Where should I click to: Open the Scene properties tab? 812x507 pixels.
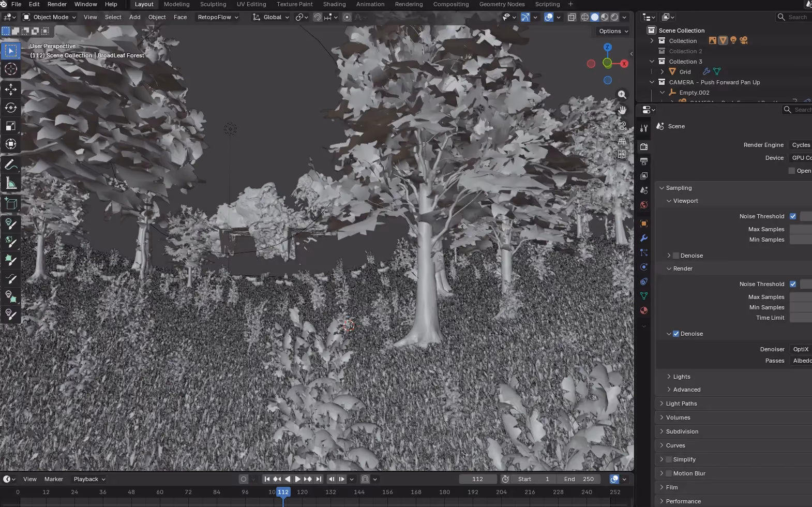pos(644,190)
